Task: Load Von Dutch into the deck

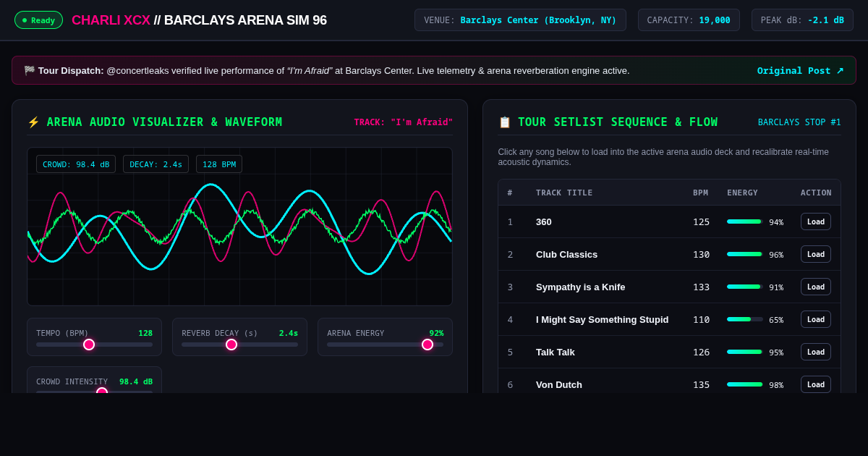Action: click(816, 384)
